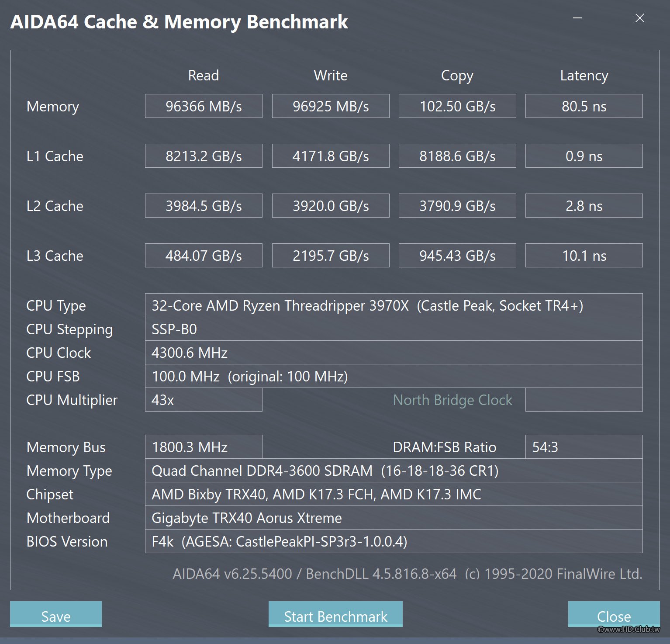The image size is (670, 644).
Task: Click the L2 Cache Write value
Action: [x=331, y=206]
